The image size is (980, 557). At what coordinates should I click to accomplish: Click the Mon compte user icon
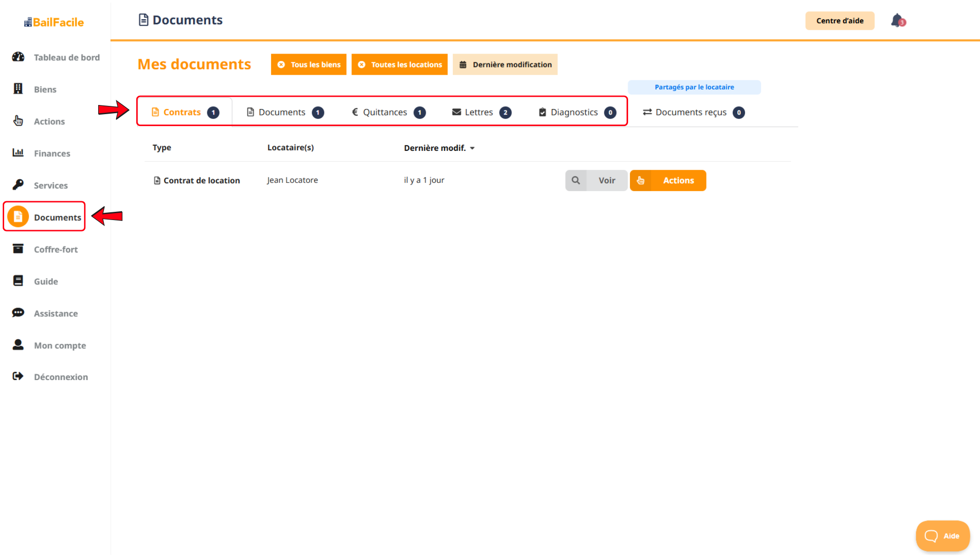[18, 345]
